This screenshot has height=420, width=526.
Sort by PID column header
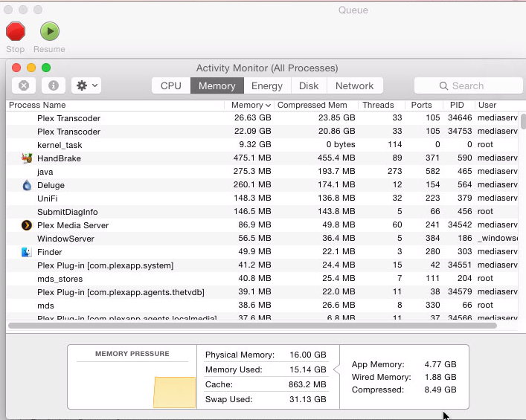point(458,105)
